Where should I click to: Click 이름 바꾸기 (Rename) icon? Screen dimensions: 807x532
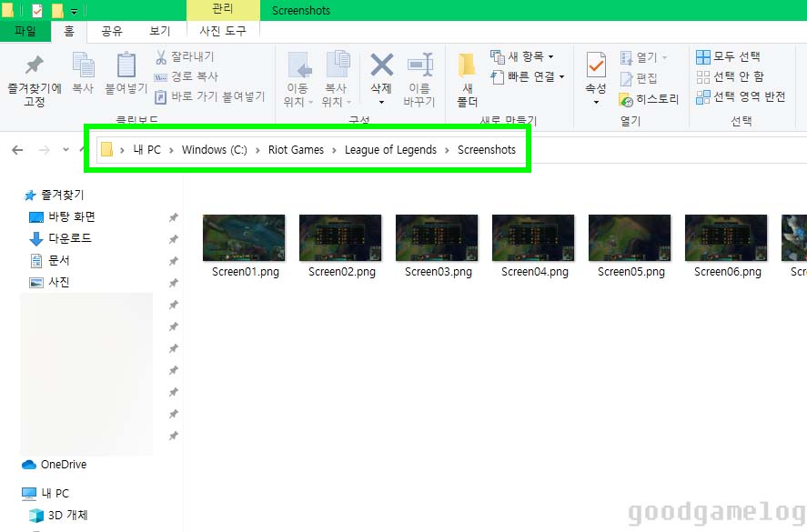coord(419,79)
